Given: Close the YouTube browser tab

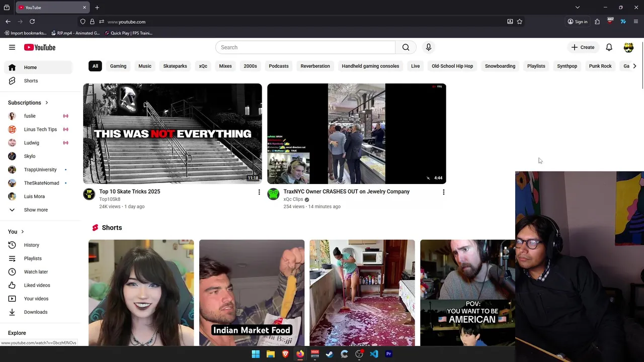Looking at the screenshot, I should pos(85,8).
